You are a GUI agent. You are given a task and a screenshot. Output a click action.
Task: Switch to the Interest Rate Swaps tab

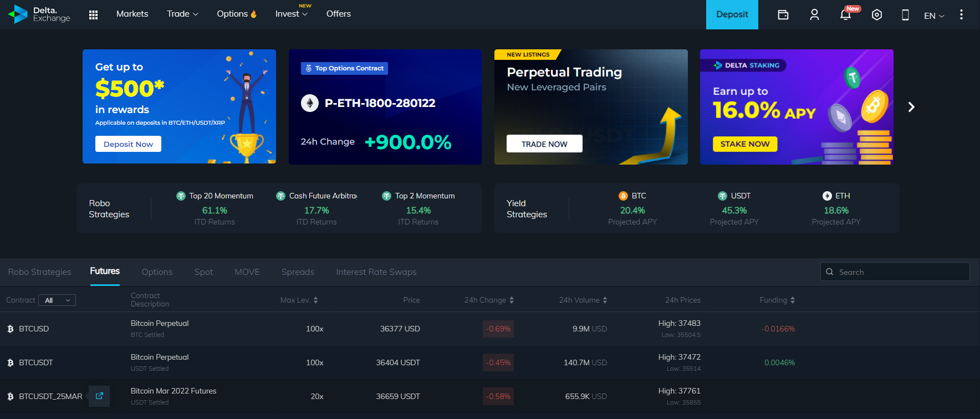tap(376, 272)
